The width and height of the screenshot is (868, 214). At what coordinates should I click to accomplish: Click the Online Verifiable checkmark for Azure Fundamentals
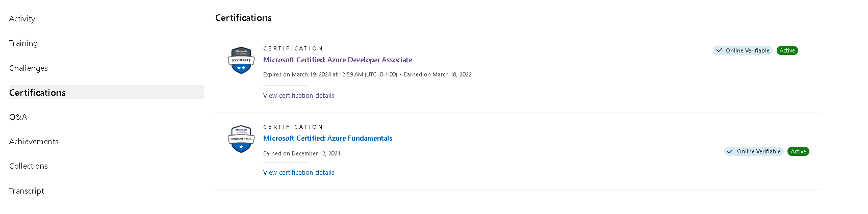point(730,151)
